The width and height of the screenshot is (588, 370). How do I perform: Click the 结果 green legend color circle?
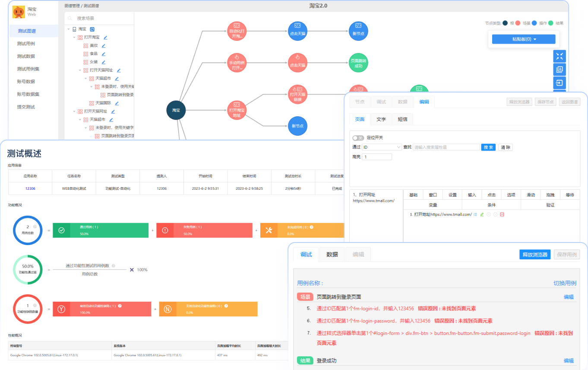tap(551, 23)
